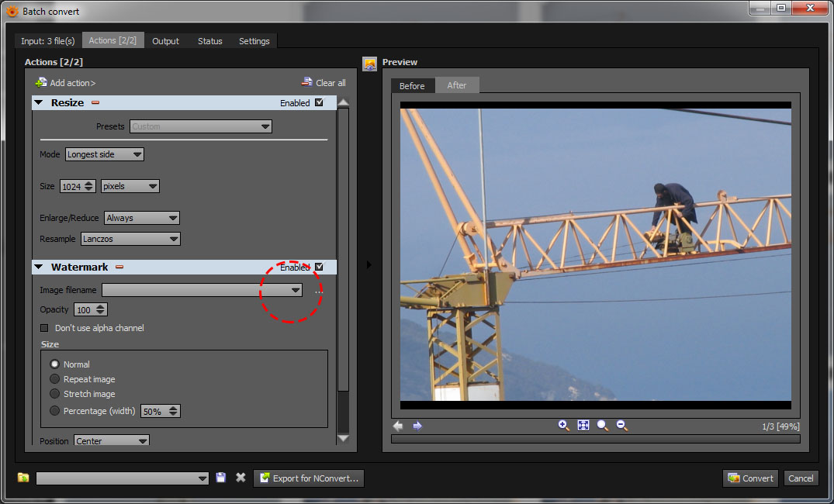Select the Repeat image radio button
834x504 pixels.
click(x=54, y=379)
